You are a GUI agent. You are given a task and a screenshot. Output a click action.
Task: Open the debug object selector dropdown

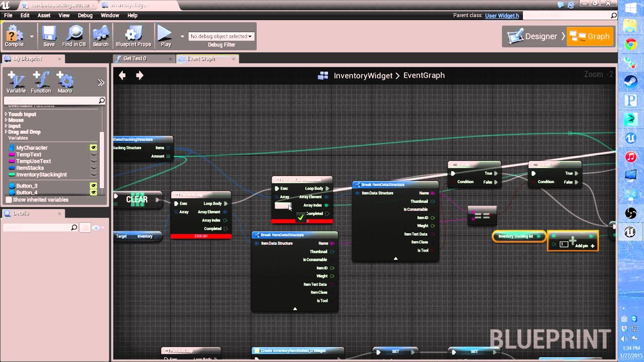(x=221, y=36)
